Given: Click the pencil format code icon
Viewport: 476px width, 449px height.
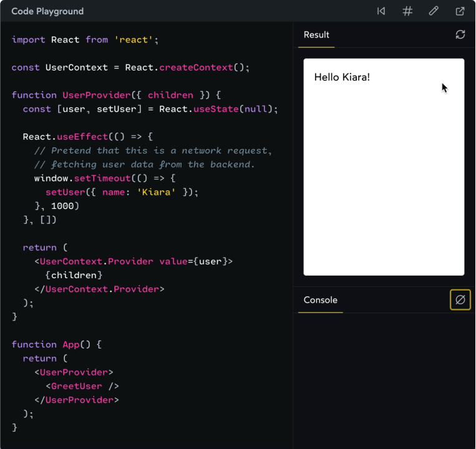Looking at the screenshot, I should click(434, 11).
